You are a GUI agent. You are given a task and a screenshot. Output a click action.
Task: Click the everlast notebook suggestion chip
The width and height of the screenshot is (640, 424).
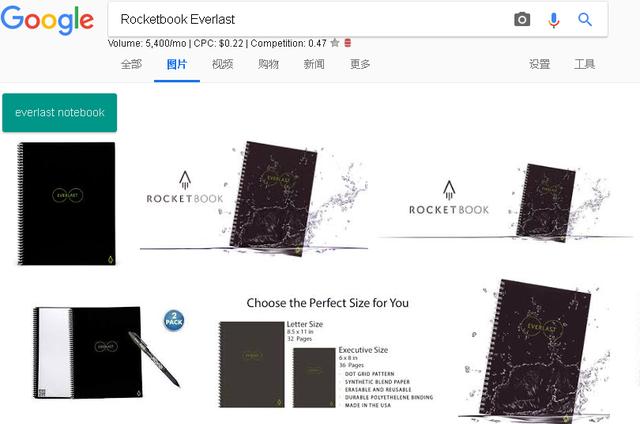60,113
